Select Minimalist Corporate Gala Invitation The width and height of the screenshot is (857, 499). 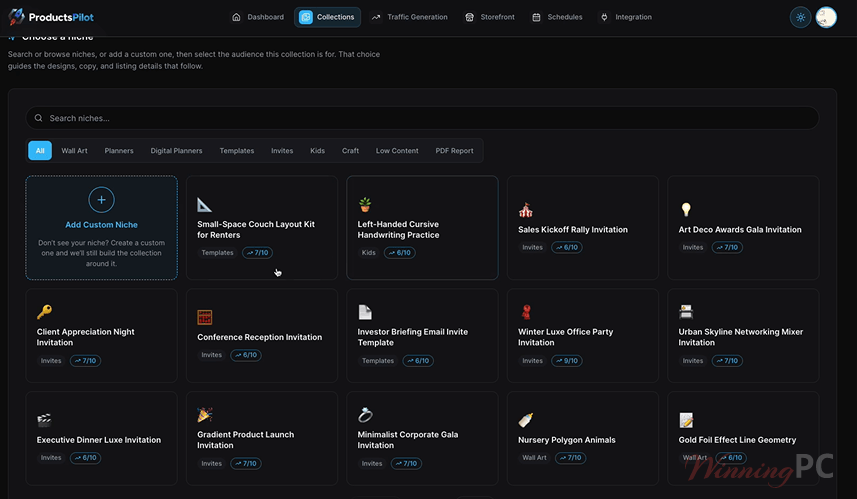[x=422, y=438]
